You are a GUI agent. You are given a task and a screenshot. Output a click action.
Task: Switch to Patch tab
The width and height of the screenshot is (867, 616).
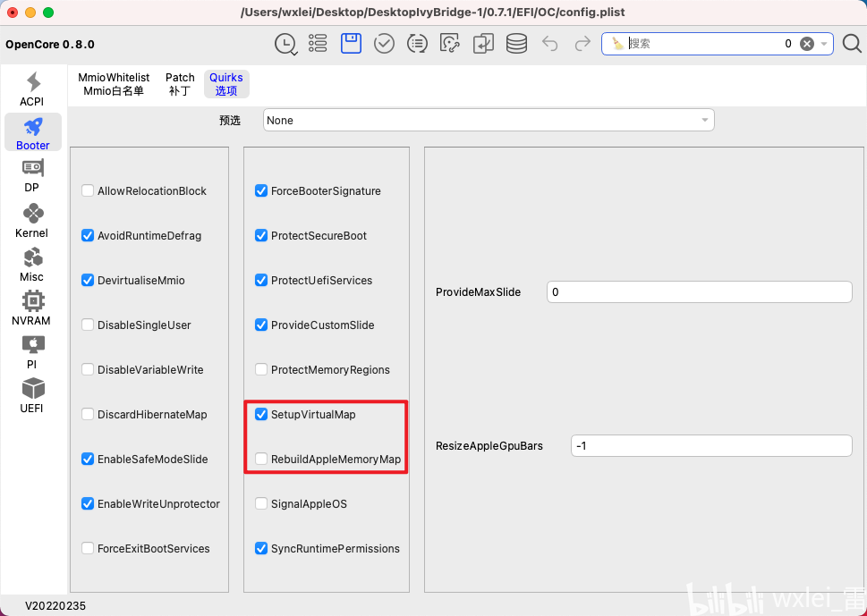[x=180, y=84]
